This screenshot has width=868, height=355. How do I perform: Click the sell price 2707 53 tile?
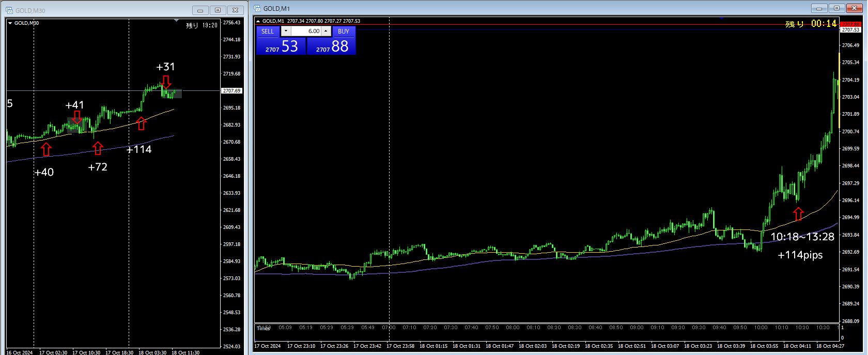(x=281, y=46)
